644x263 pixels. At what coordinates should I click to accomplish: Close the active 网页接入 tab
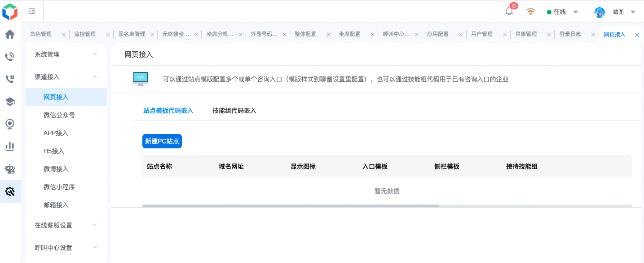tap(636, 35)
